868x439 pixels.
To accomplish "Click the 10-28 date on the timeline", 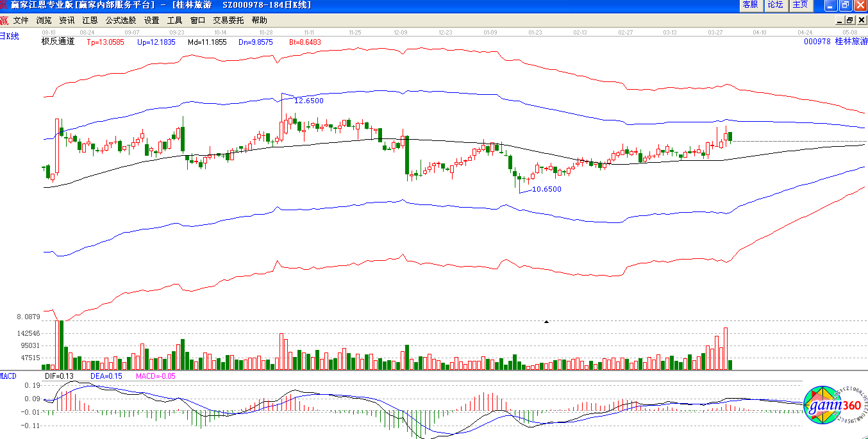I will coord(265,31).
